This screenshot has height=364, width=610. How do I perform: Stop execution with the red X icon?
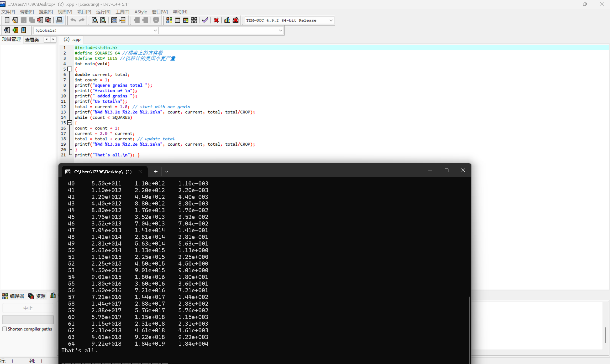click(x=216, y=20)
